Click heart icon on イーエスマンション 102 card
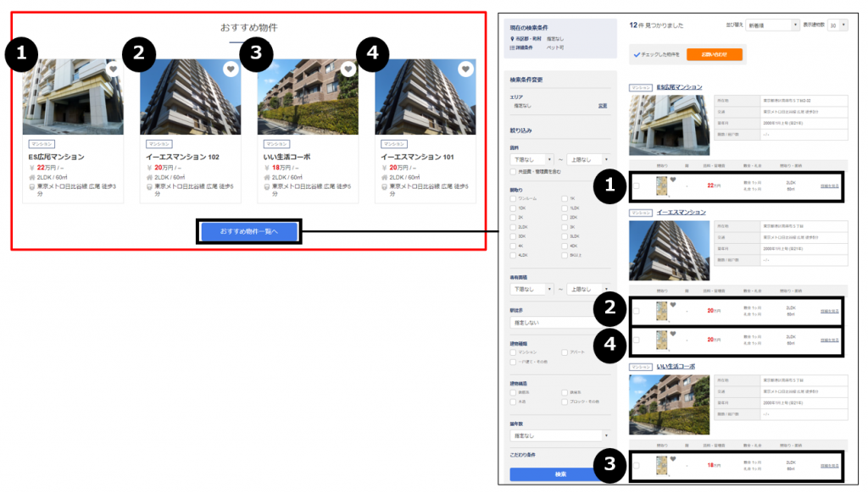This screenshot has height=493, width=868. (231, 69)
